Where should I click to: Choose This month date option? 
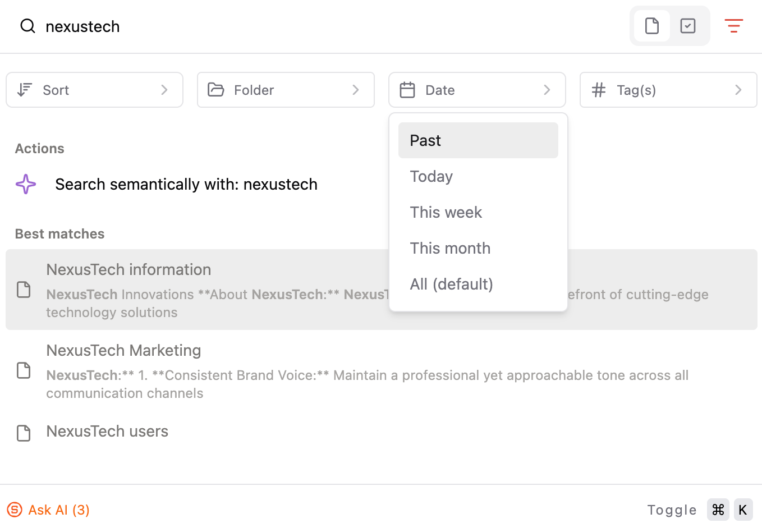click(478, 248)
